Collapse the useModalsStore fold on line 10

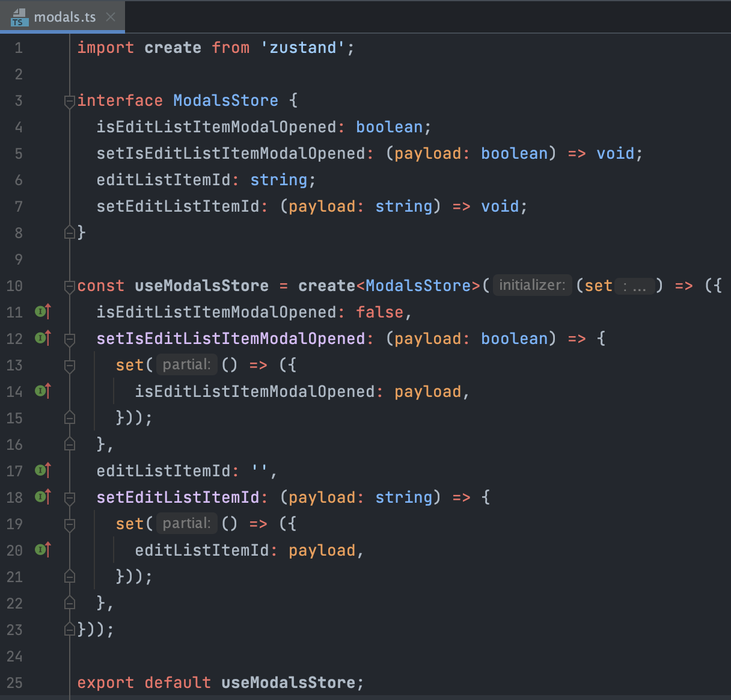70,286
